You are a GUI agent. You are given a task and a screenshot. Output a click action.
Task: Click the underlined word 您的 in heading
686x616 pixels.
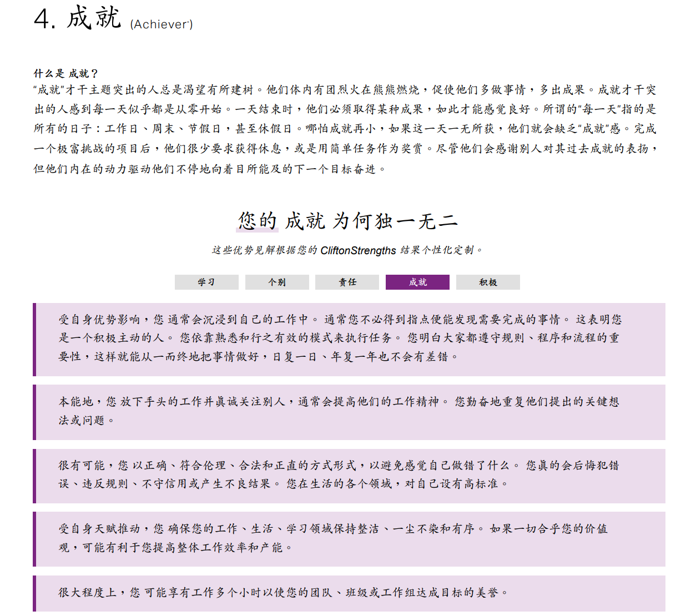tap(257, 221)
